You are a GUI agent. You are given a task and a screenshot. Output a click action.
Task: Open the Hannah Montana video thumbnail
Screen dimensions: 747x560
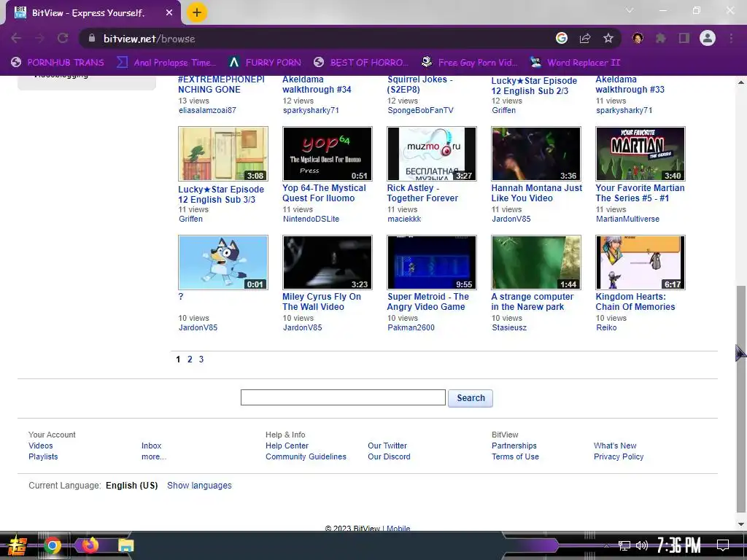(x=536, y=154)
